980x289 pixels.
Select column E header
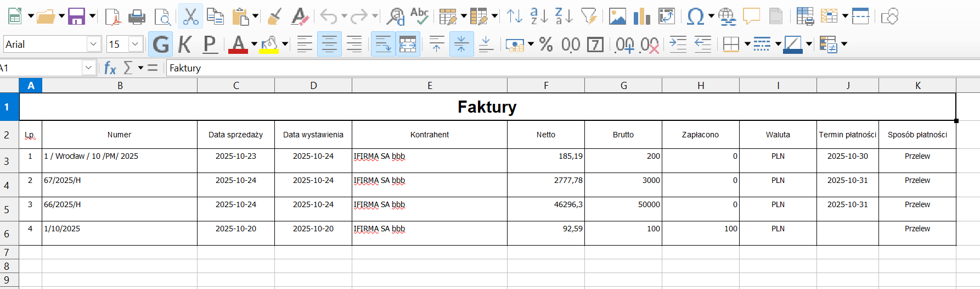[x=430, y=86]
